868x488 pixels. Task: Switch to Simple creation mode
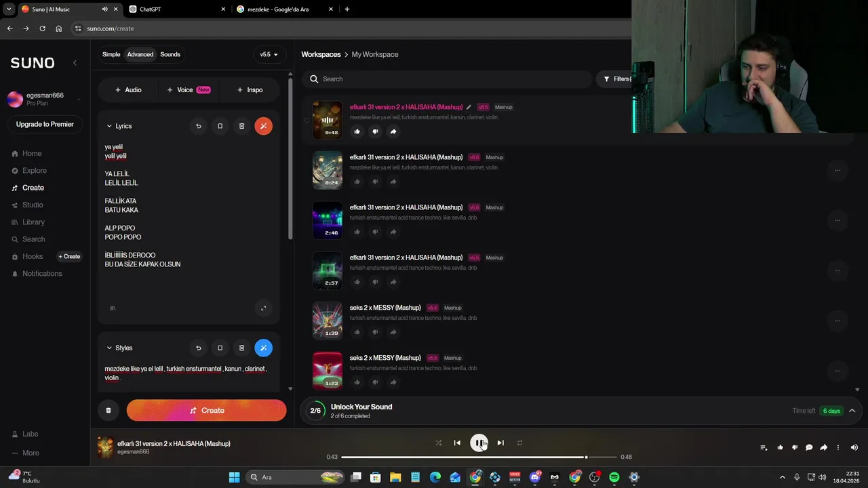[111, 54]
